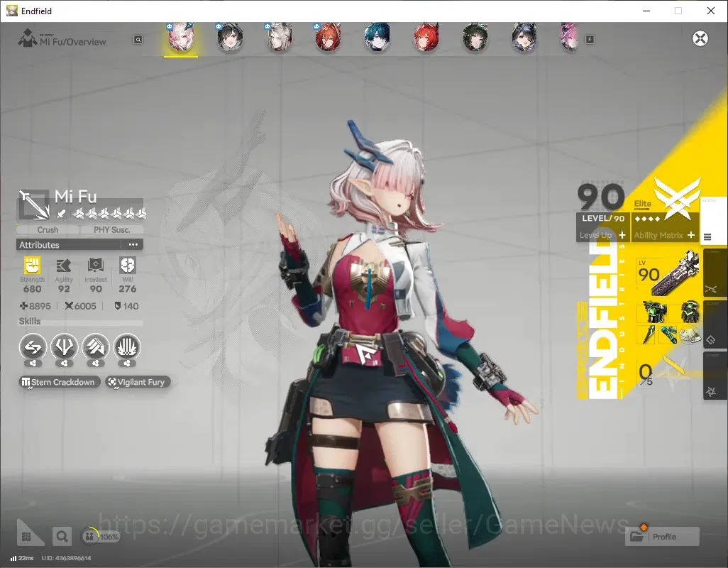This screenshot has height=568, width=728.
Task: Open the level 90 weapon slot
Action: coord(668,274)
